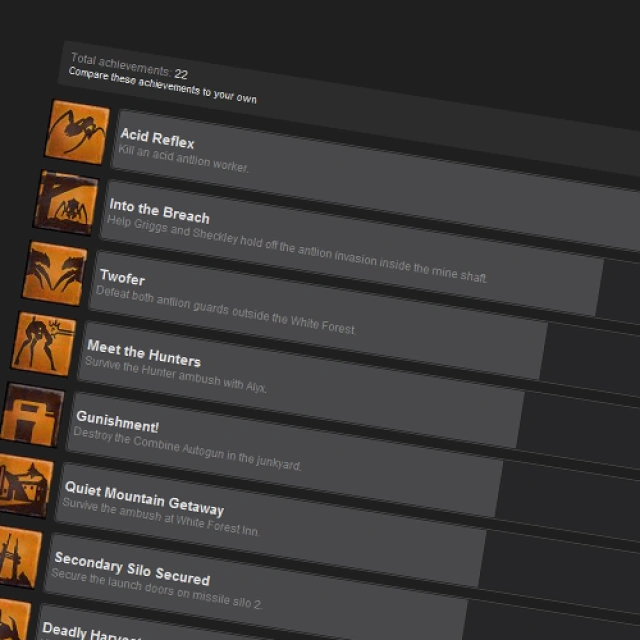Click the Total achievements count text
Screen dimensions: 640x640
click(129, 66)
